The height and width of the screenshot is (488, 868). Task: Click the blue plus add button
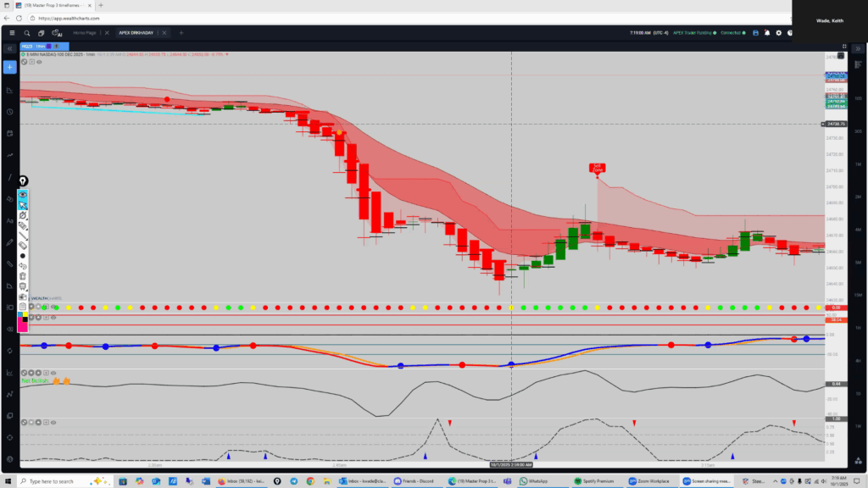point(10,67)
